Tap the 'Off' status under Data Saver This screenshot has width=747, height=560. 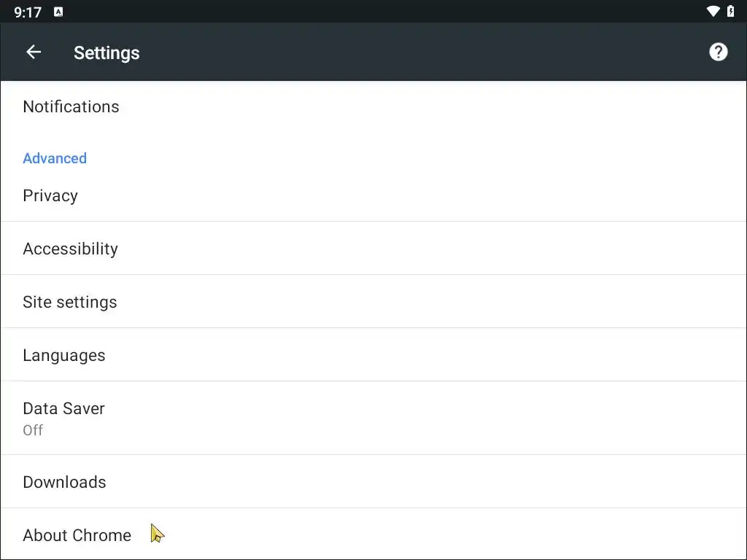33,430
